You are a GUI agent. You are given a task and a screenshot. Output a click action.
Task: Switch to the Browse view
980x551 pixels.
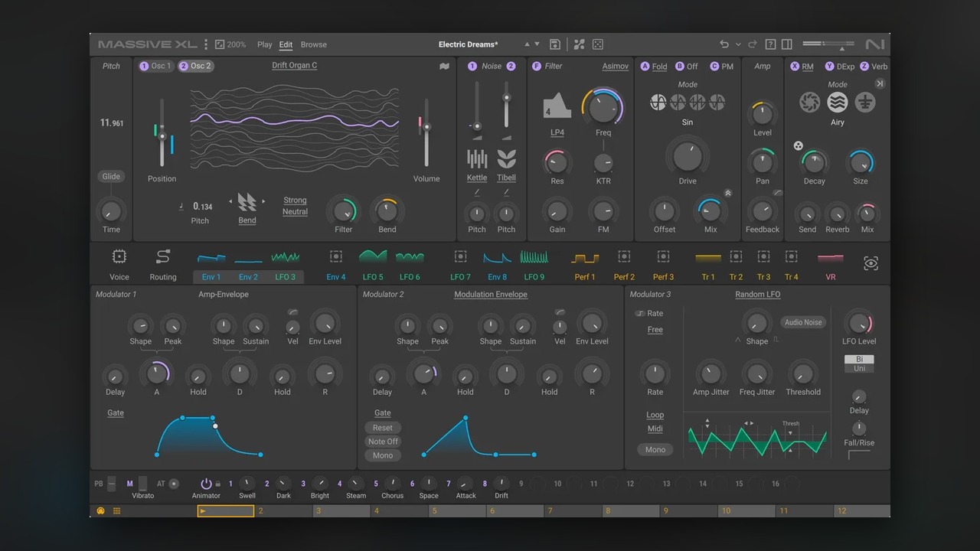point(313,44)
